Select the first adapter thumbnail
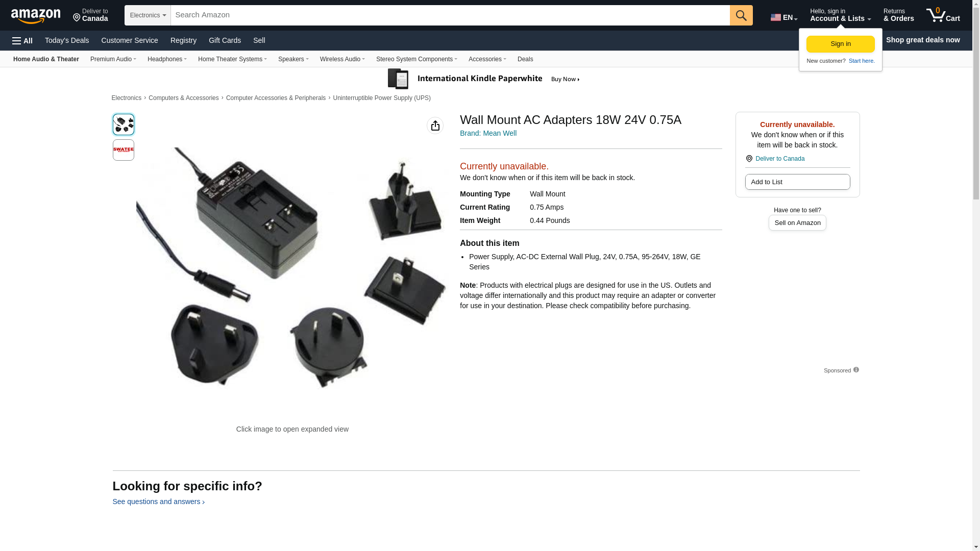Screen dimensions: 980x551 pos(124,124)
